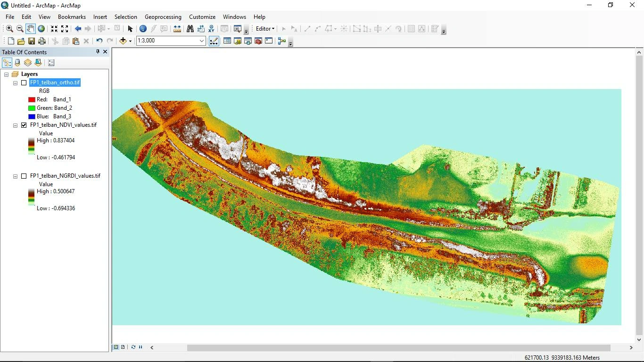The width and height of the screenshot is (644, 362).
Task: Switch to List By Source view
Action: tap(17, 63)
